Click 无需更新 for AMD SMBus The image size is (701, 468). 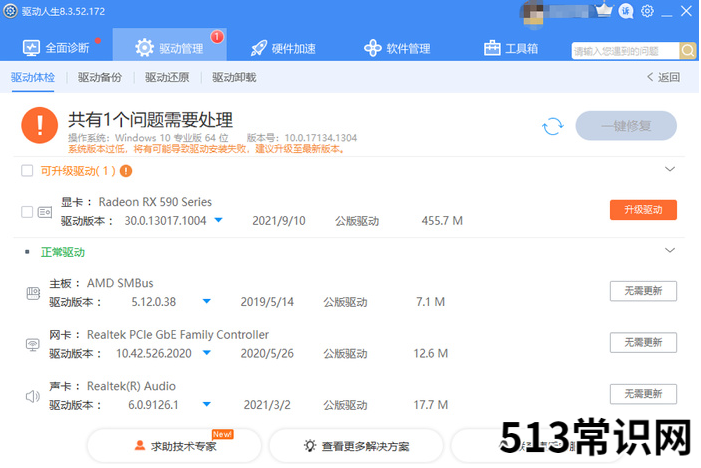(x=643, y=291)
